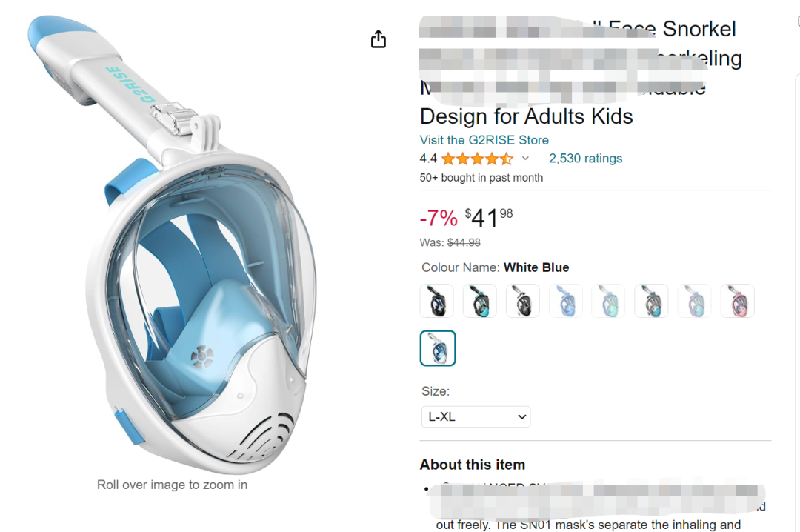Click the struck-through $44.98 previous price
Image resolution: width=800 pixels, height=532 pixels.
(x=464, y=243)
